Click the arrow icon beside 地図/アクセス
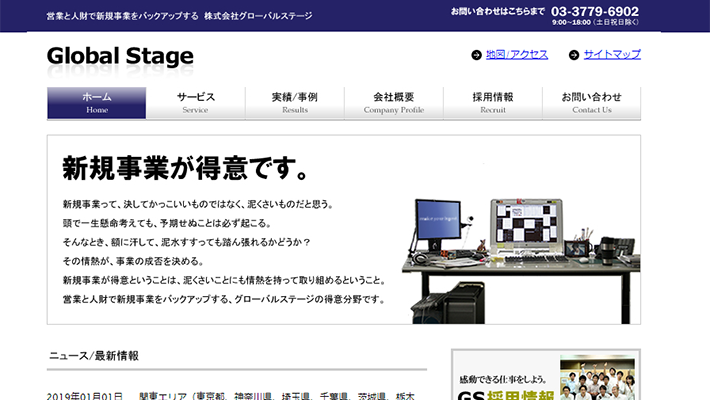Viewport: 710px width, 400px height. (476, 55)
